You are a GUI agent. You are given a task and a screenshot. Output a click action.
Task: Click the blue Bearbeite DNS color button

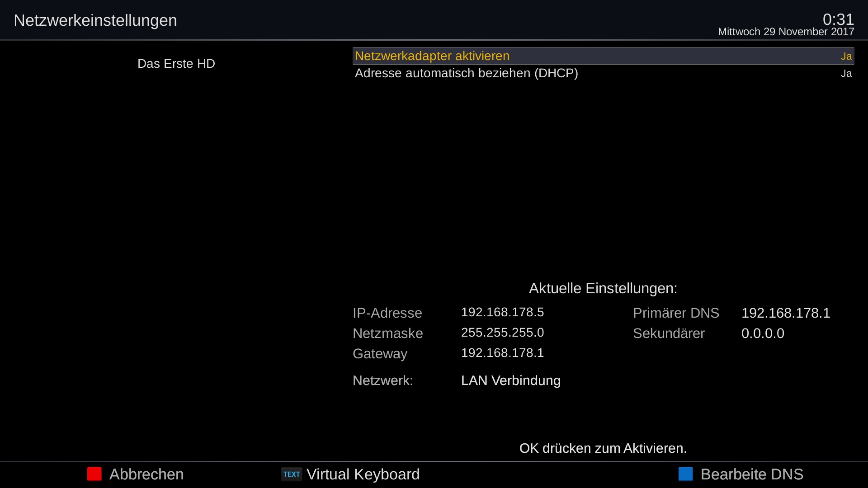686,474
